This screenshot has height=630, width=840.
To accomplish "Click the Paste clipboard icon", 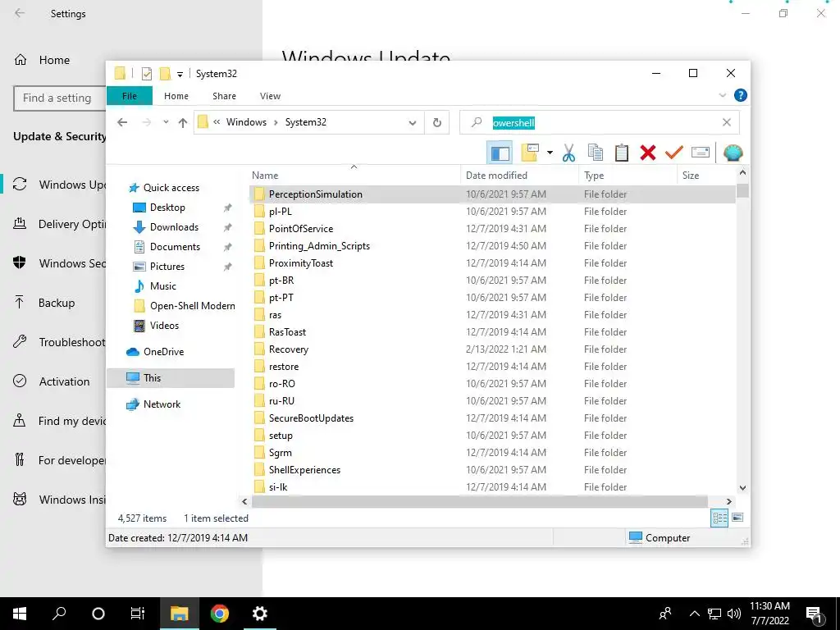I will click(x=622, y=153).
